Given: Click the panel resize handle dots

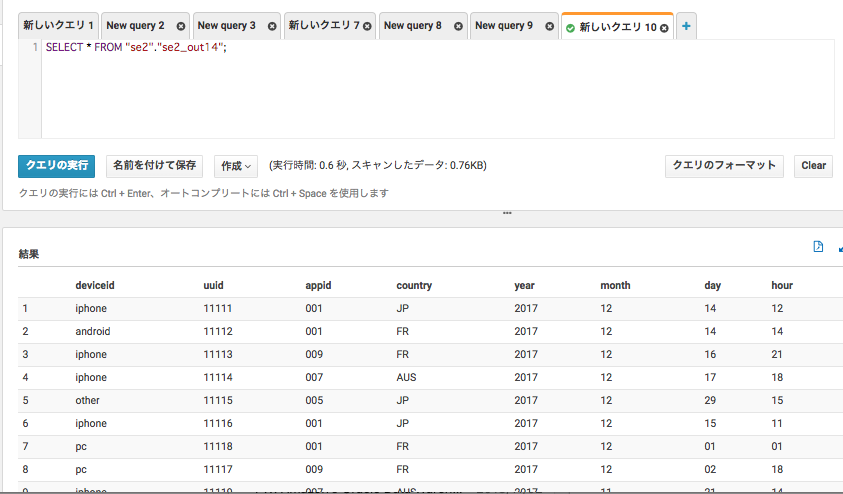Looking at the screenshot, I should click(507, 213).
